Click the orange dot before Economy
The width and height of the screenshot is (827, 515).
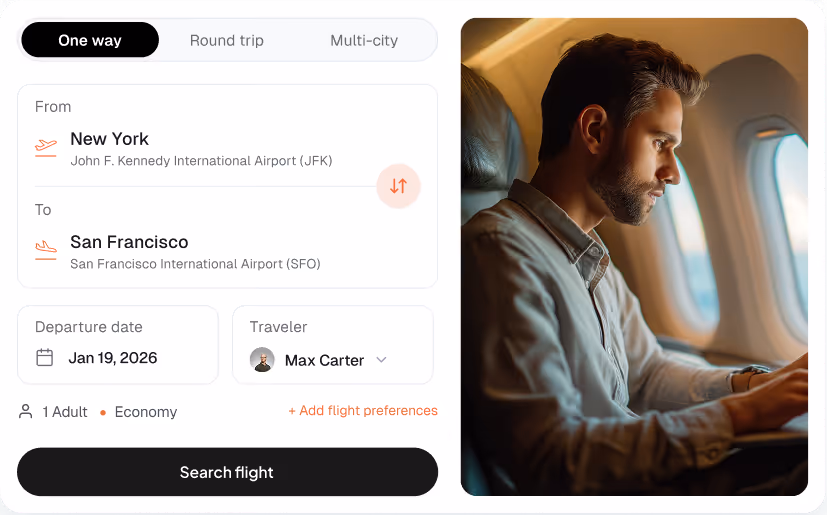point(103,412)
